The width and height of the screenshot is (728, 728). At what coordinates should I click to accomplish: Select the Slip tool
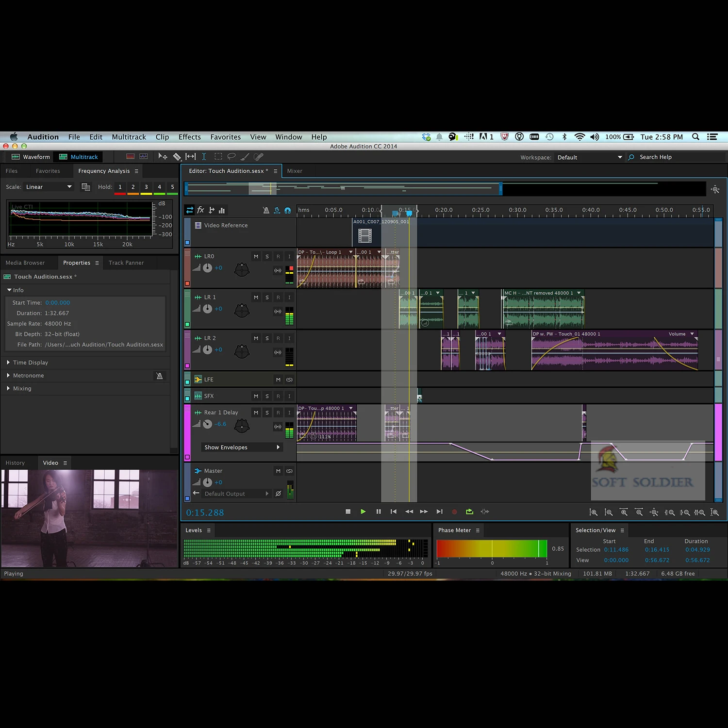(191, 157)
